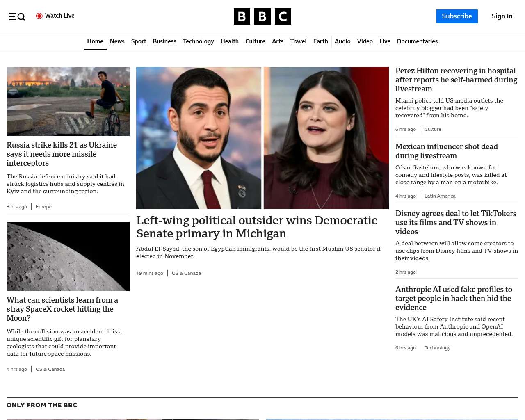Open the Live section
The width and height of the screenshot is (525, 420).
point(385,41)
